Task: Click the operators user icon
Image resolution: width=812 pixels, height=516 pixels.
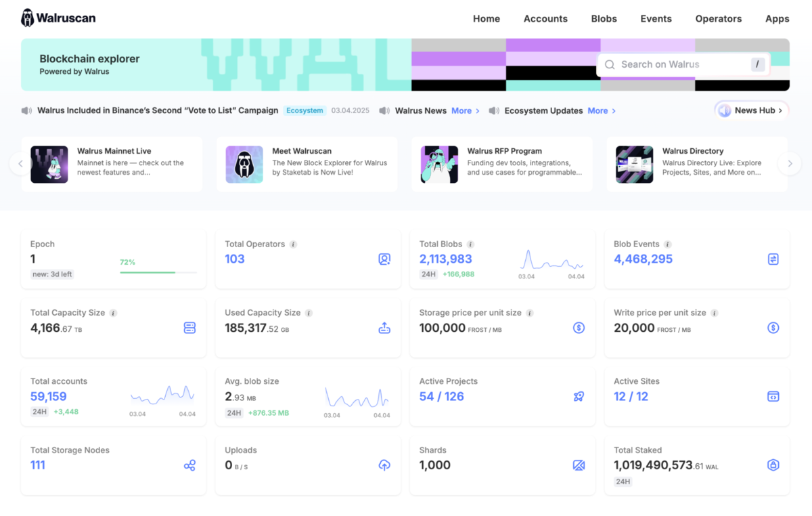Action: (384, 259)
